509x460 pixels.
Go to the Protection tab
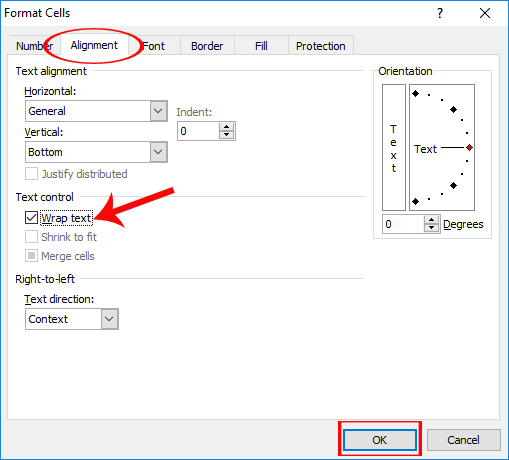coord(321,46)
